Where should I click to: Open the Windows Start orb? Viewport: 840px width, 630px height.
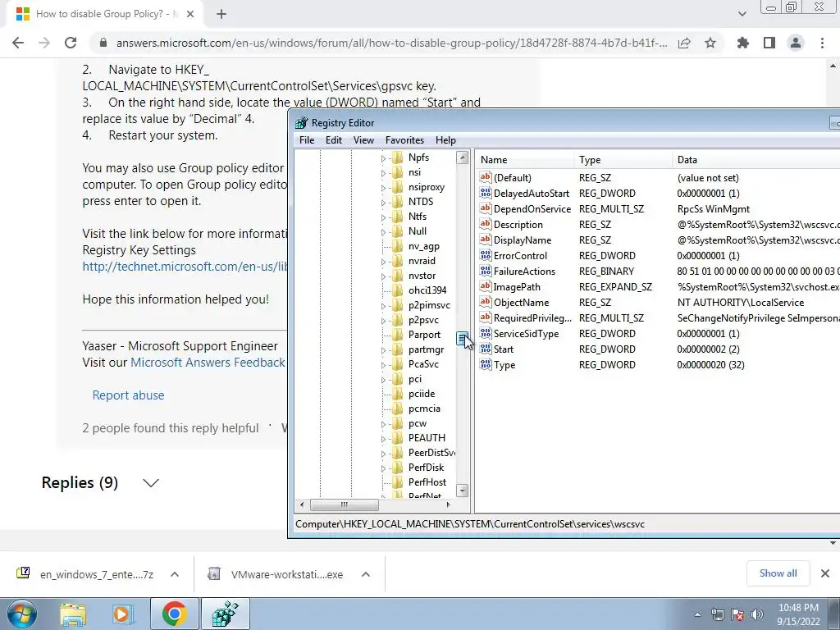coord(21,614)
